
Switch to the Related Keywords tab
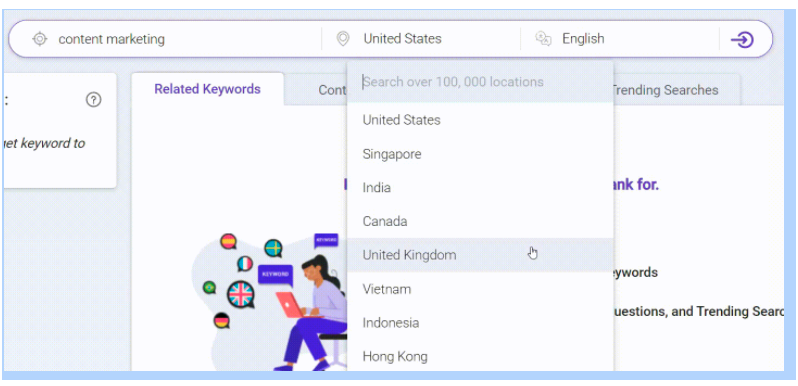[x=208, y=89]
